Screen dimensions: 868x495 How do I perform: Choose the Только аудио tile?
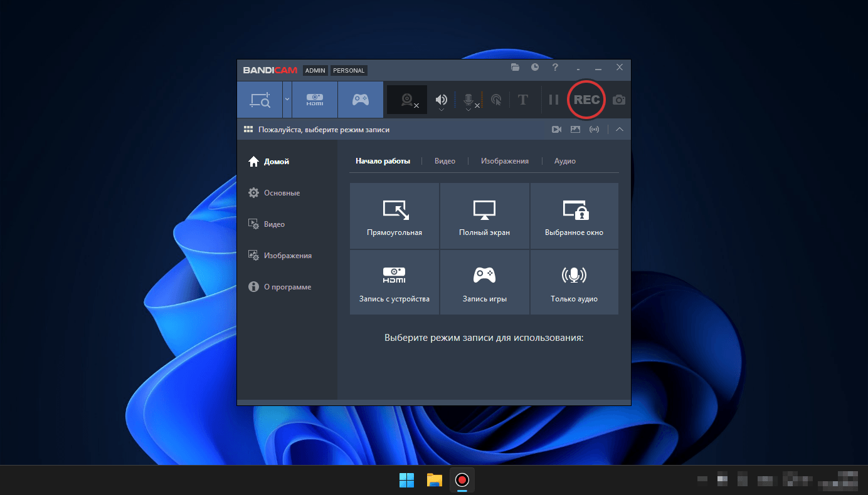[x=574, y=283]
